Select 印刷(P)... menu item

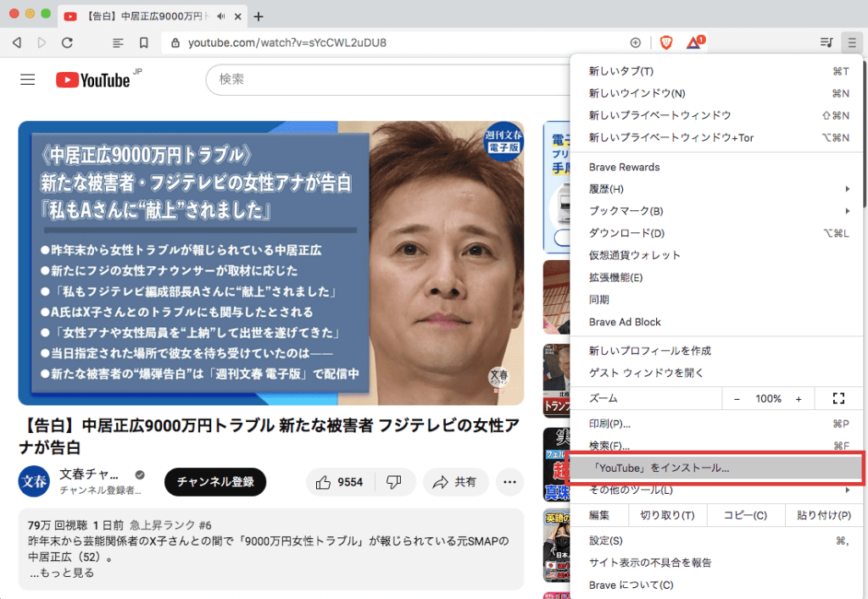[717, 424]
